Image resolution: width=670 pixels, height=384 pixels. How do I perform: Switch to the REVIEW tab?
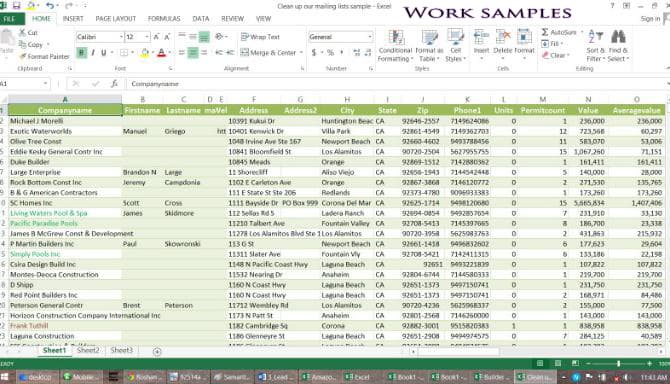[x=232, y=19]
